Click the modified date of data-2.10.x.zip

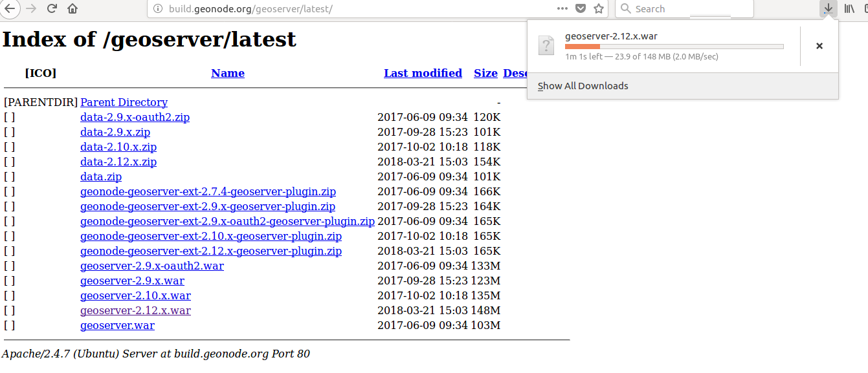point(423,147)
